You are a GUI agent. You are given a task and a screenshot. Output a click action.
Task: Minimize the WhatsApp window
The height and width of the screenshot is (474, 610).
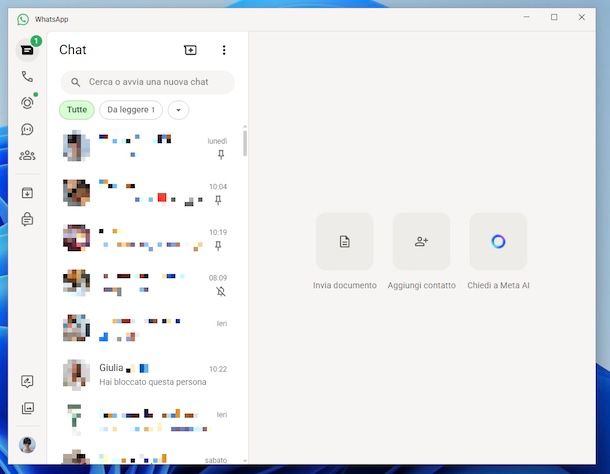coord(526,17)
